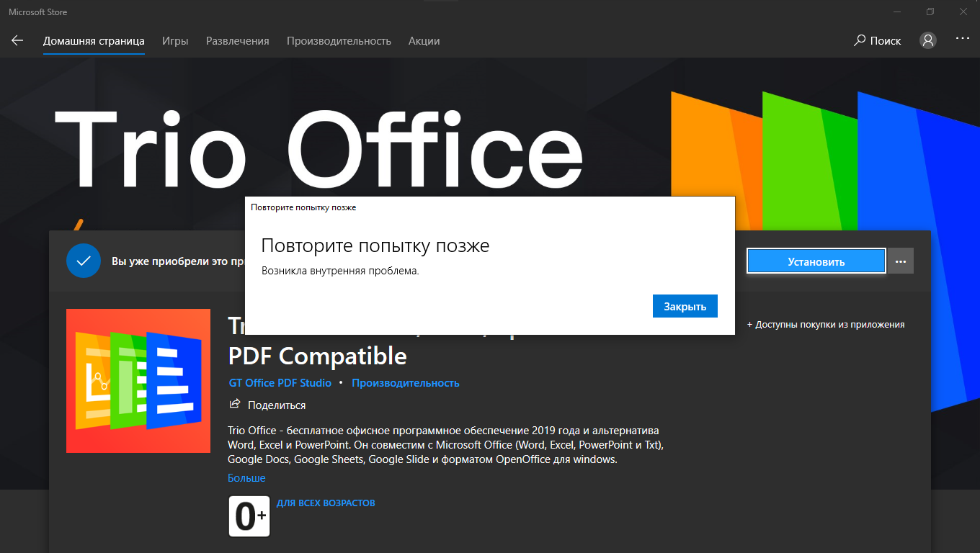Open the user account icon
This screenshot has width=980, height=553.
click(928, 40)
